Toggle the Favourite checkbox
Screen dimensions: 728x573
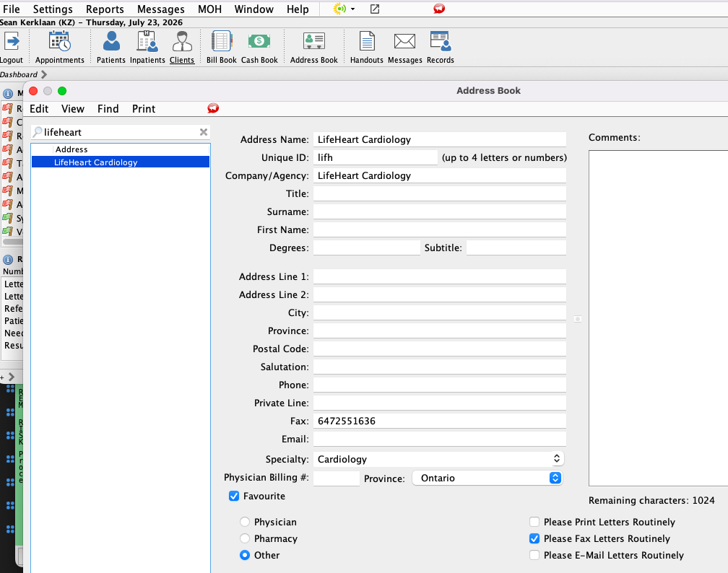234,496
